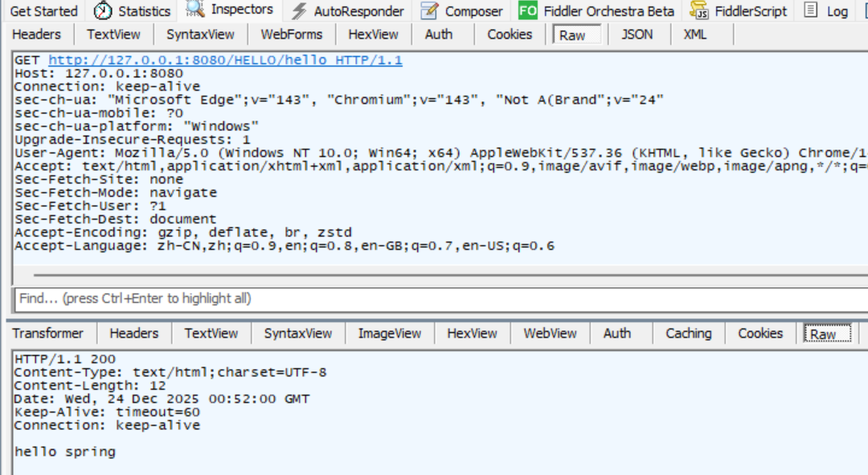This screenshot has height=475, width=868.
Task: Select request HexView inspector tab
Action: (x=373, y=35)
